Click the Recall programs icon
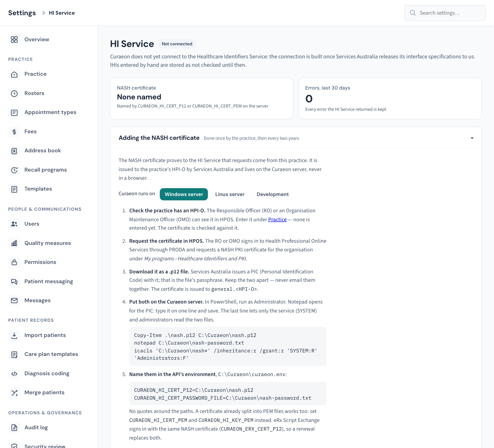Viewport: 494px width, 448px height. click(14, 170)
